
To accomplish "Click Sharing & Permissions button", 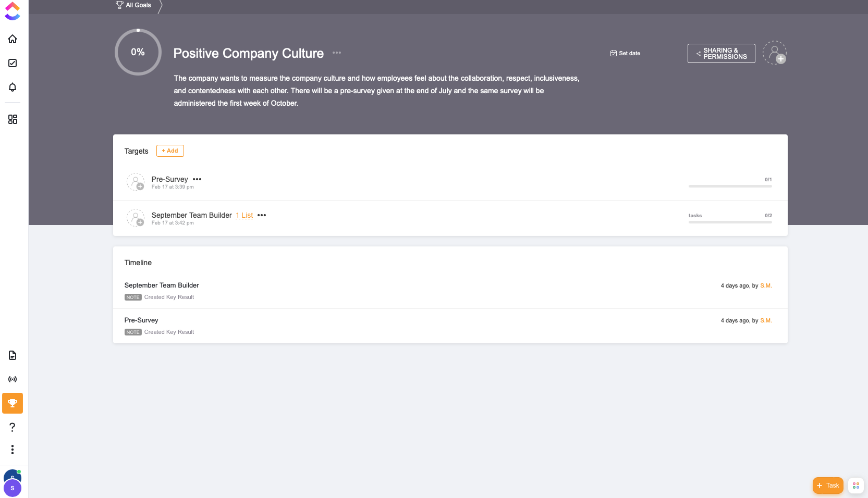I will (721, 54).
